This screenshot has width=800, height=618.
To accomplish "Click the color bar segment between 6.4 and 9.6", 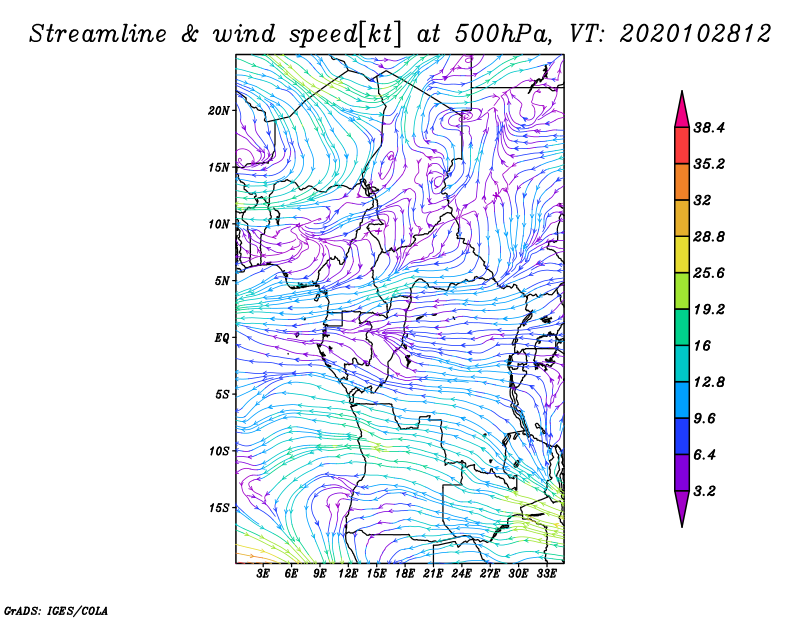I will [x=681, y=436].
